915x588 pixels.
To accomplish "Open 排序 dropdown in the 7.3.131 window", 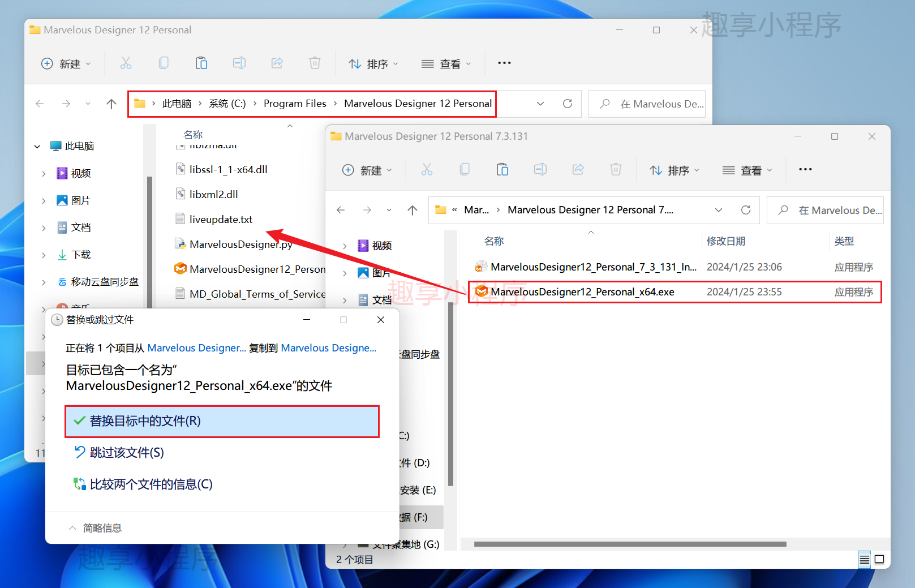I will click(675, 170).
